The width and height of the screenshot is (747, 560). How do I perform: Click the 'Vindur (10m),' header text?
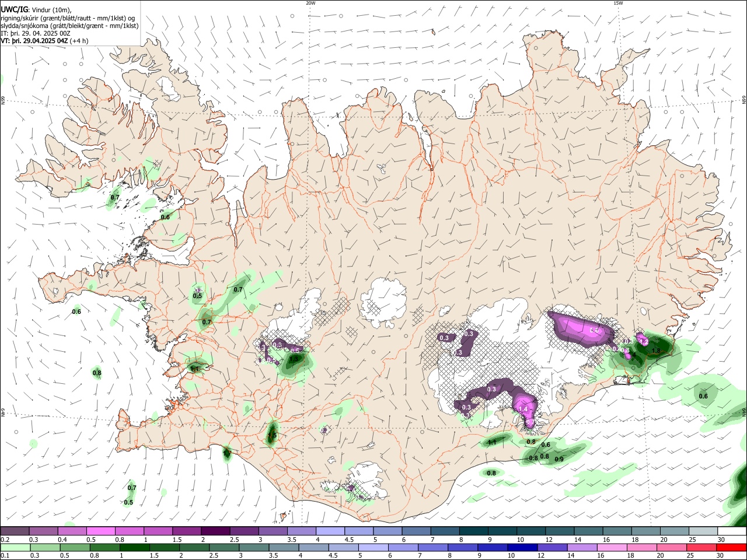coord(51,10)
